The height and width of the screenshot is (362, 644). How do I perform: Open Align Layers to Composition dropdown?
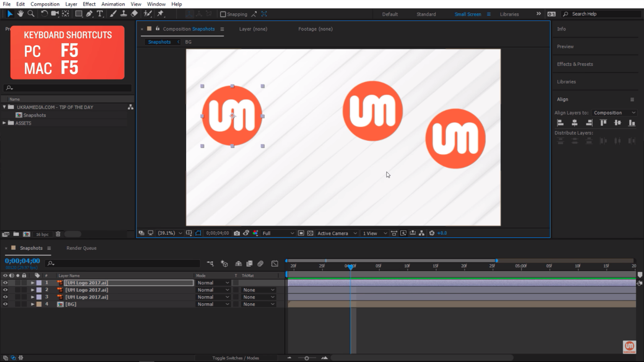614,113
